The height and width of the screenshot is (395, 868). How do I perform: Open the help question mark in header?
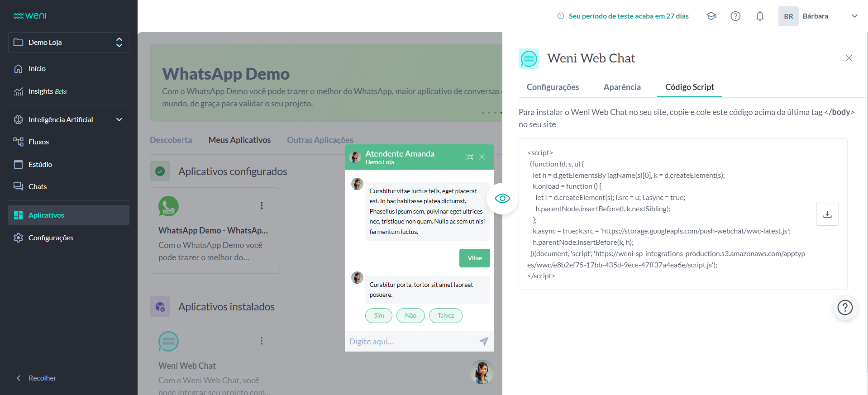coord(735,16)
